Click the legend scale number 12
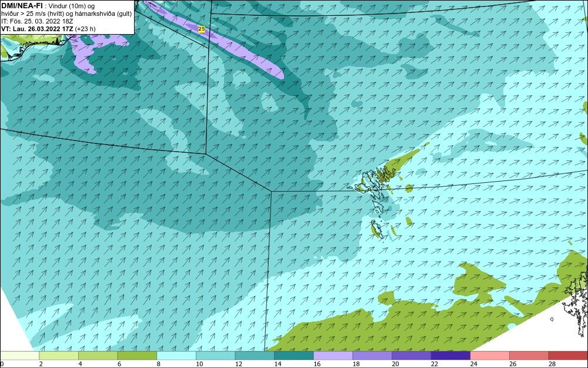This screenshot has height=368, width=588. [239, 364]
